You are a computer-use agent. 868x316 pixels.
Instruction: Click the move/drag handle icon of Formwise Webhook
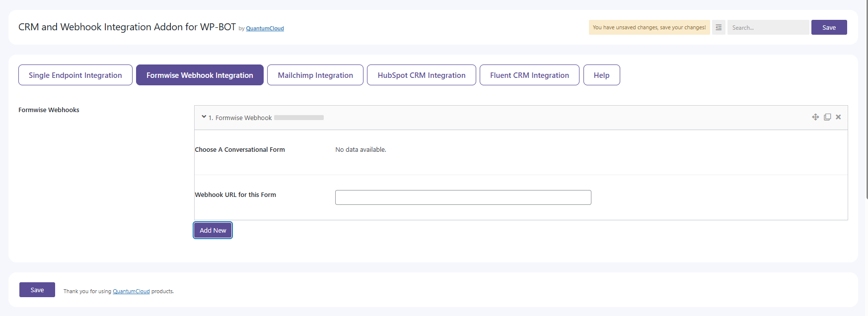tap(815, 117)
